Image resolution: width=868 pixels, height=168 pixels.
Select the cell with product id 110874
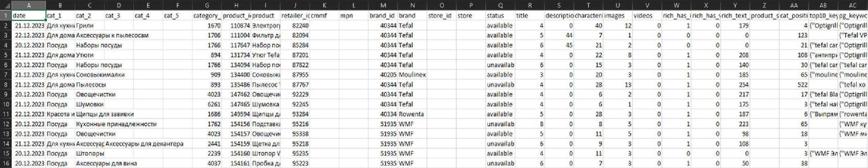click(x=236, y=25)
